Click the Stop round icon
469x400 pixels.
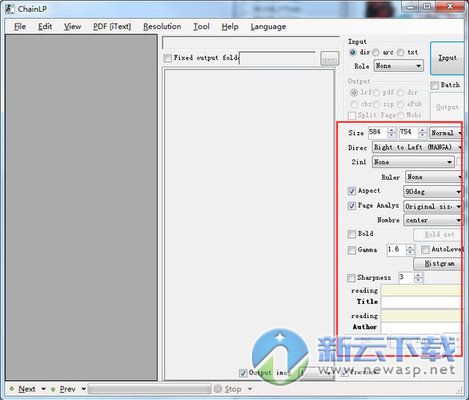pyautogui.click(x=218, y=389)
